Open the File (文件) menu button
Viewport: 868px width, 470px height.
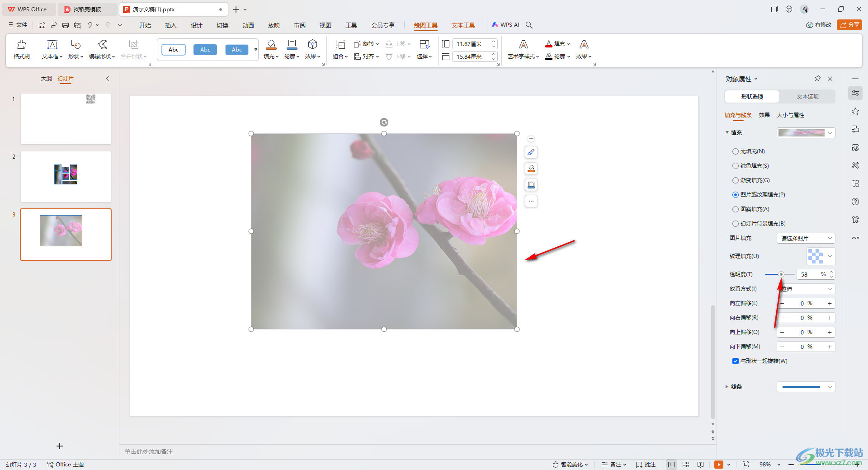click(x=18, y=25)
